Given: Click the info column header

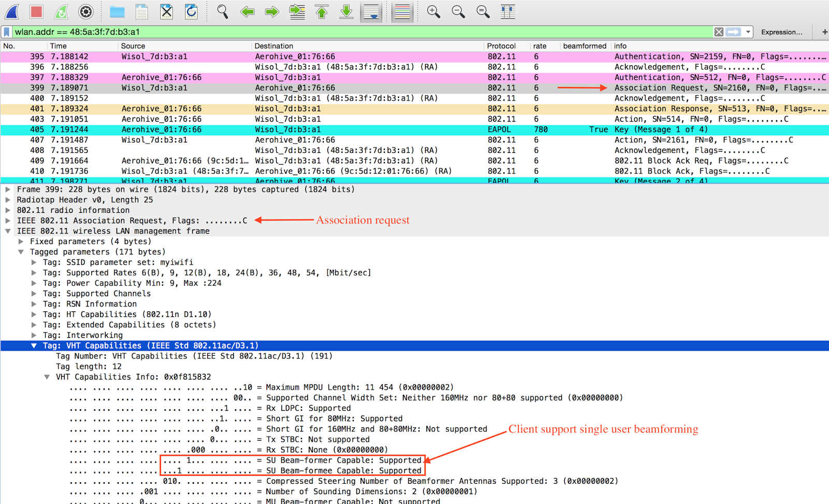Looking at the screenshot, I should point(720,46).
